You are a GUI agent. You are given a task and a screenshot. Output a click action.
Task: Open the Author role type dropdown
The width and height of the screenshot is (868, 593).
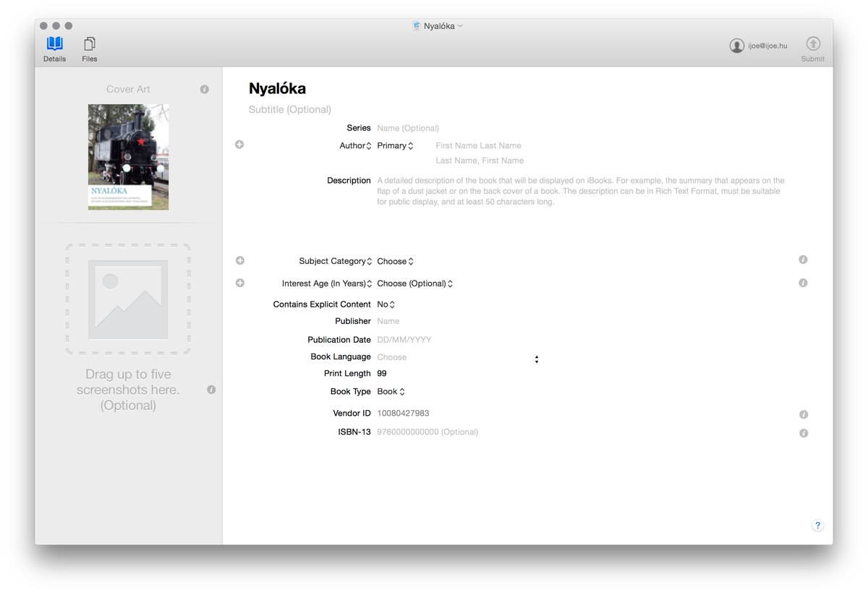pyautogui.click(x=355, y=146)
